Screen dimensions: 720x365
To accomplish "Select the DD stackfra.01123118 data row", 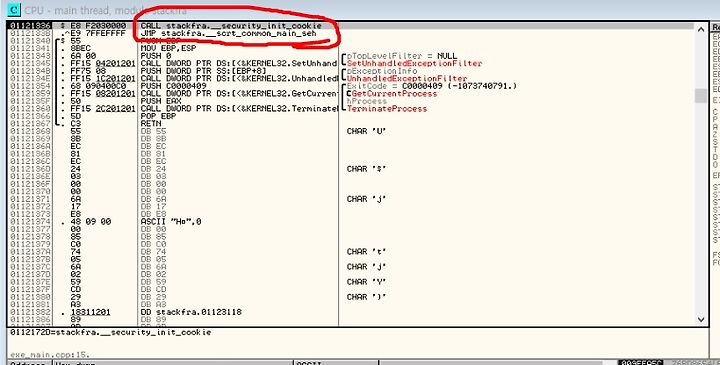I will [x=191, y=312].
